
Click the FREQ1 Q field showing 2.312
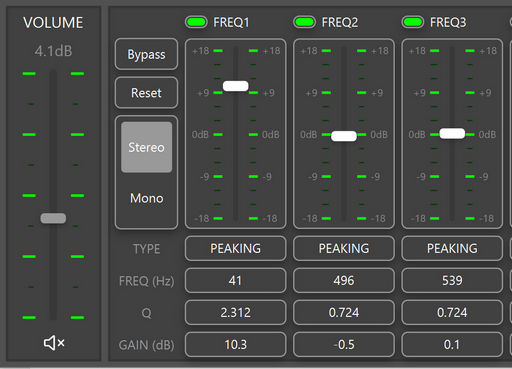236,312
